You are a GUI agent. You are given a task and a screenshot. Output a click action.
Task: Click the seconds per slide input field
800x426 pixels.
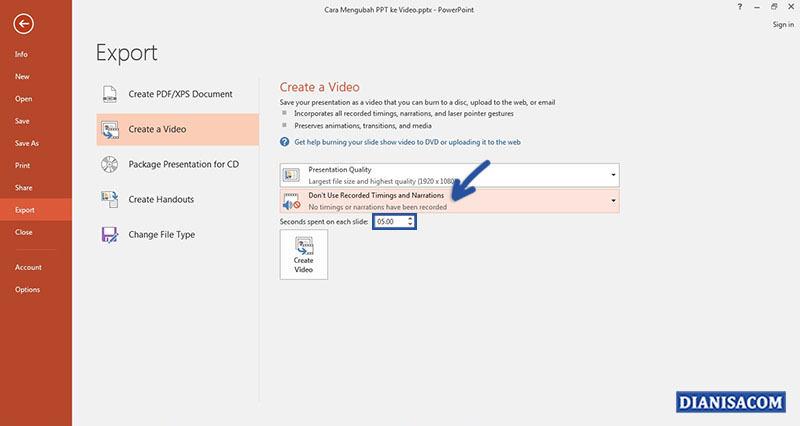[x=389, y=221]
